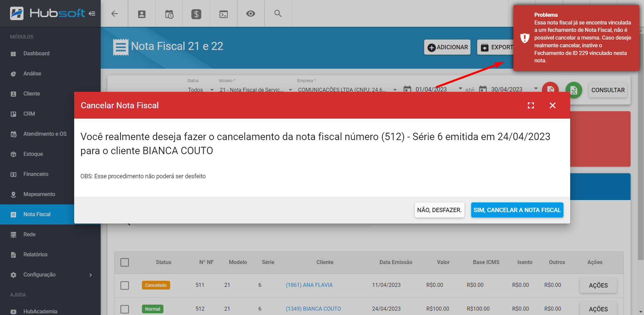This screenshot has width=644, height=315.
Task: Check the box for invoice 512 row
Action: 125,309
